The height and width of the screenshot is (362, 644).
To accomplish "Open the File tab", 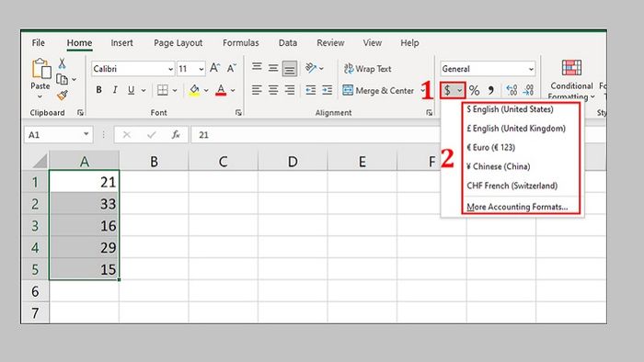I will pos(39,42).
